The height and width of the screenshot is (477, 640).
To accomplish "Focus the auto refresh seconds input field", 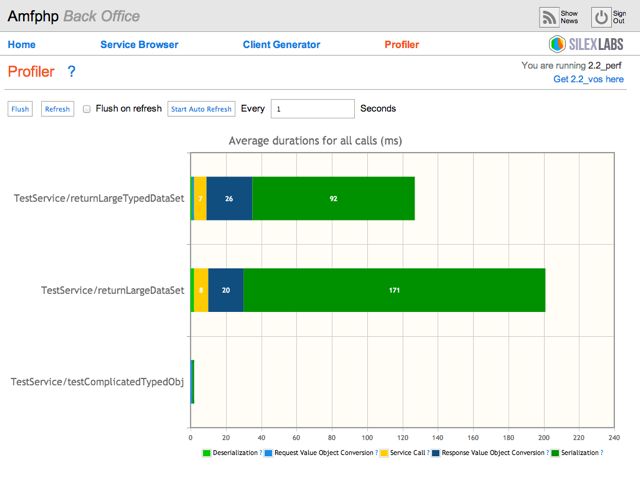I will 312,109.
